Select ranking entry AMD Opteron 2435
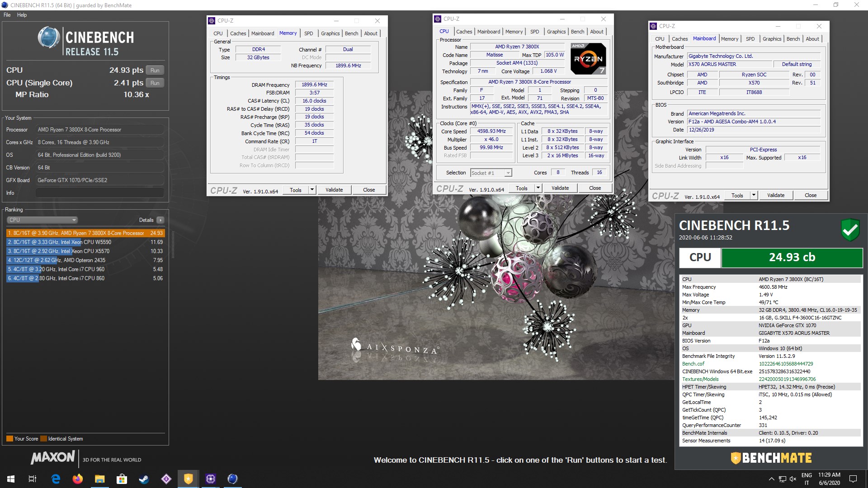 point(85,260)
